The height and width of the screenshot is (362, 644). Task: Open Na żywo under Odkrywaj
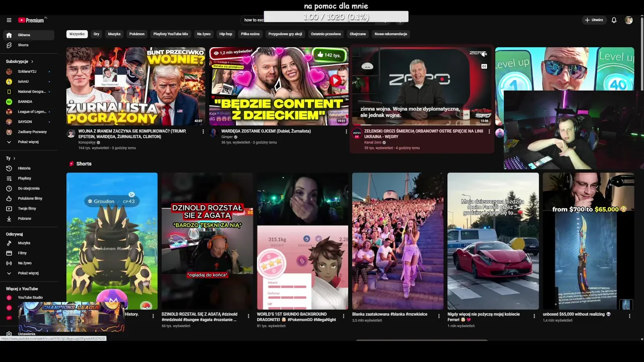click(x=29, y=263)
